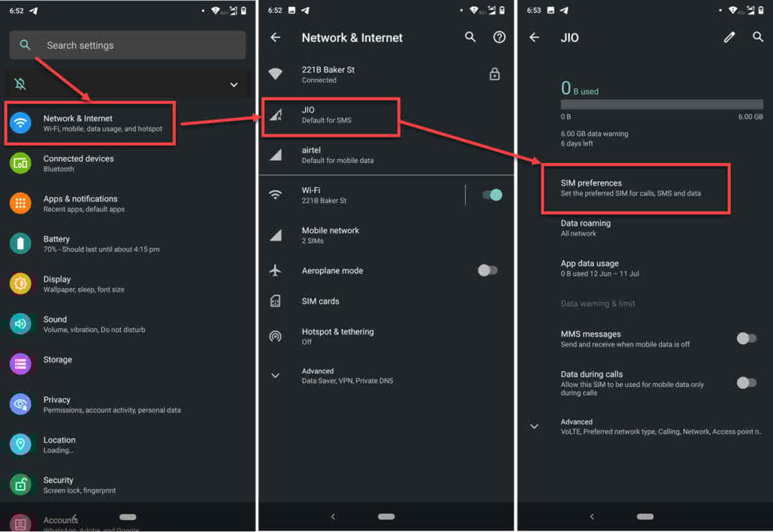The image size is (773, 532).
Task: Open the blue Network & Internet Wi-Fi icon
Action: tap(20, 123)
